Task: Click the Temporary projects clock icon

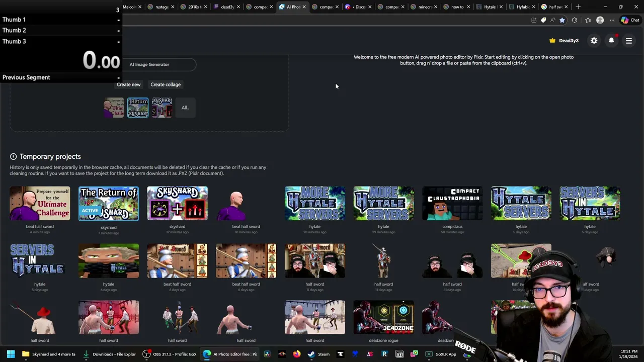Action: click(x=13, y=156)
